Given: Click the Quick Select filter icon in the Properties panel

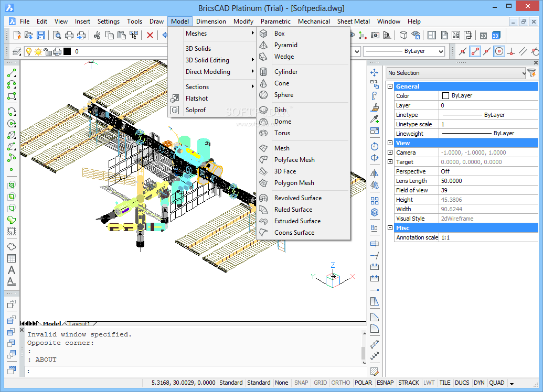Looking at the screenshot, I should click(531, 73).
